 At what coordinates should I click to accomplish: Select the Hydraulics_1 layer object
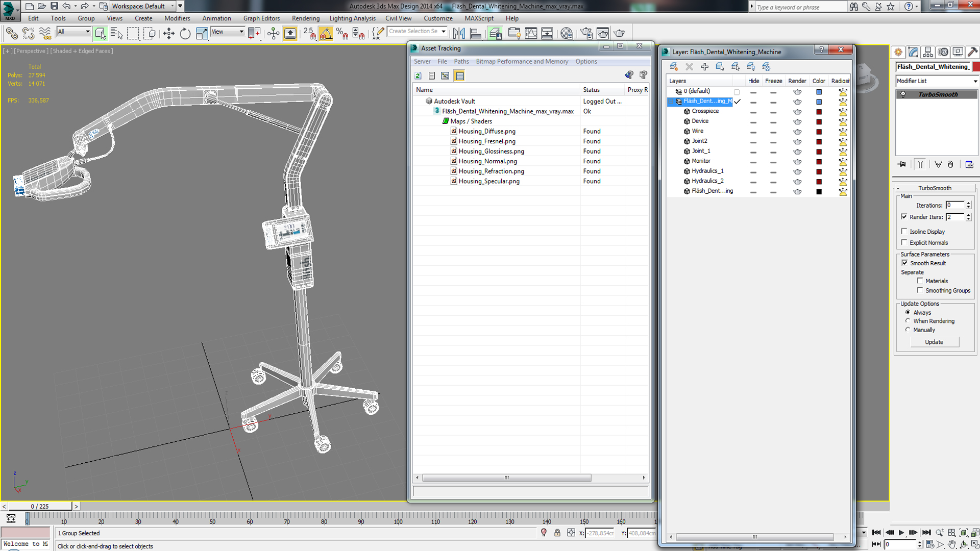pos(707,171)
